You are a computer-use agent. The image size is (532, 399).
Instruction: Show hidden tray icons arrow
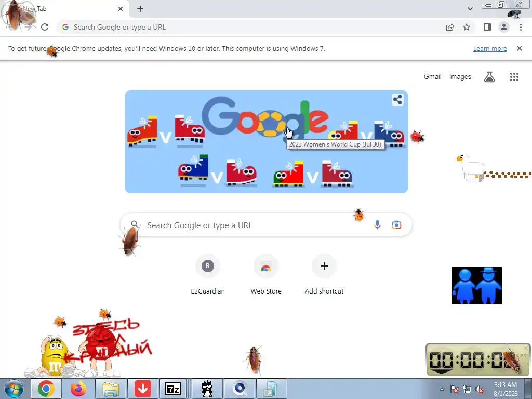tap(442, 389)
